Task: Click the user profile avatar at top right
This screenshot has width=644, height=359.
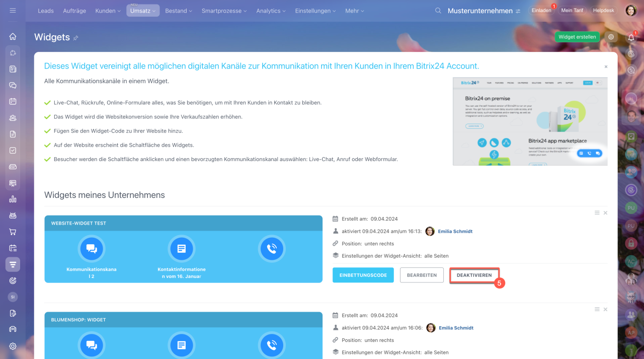Action: pos(631,11)
